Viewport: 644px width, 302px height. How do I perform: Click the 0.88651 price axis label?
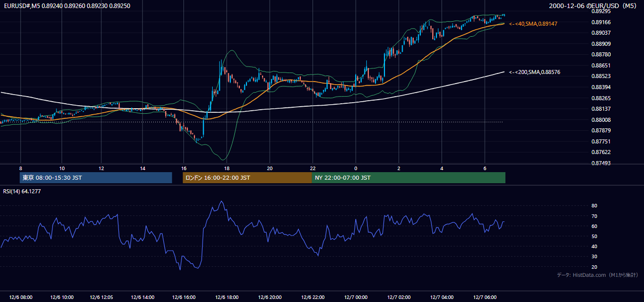(x=601, y=65)
